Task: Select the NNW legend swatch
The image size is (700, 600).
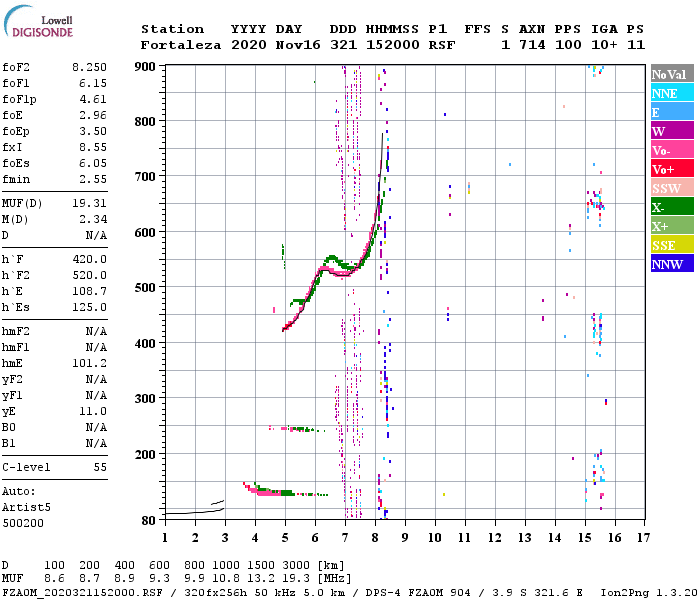Action: [x=672, y=263]
